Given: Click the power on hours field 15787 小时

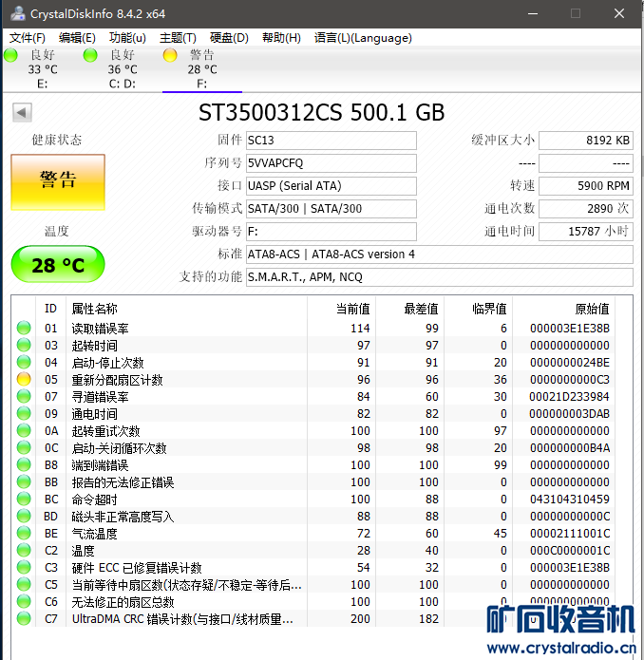Looking at the screenshot, I should (x=586, y=231).
